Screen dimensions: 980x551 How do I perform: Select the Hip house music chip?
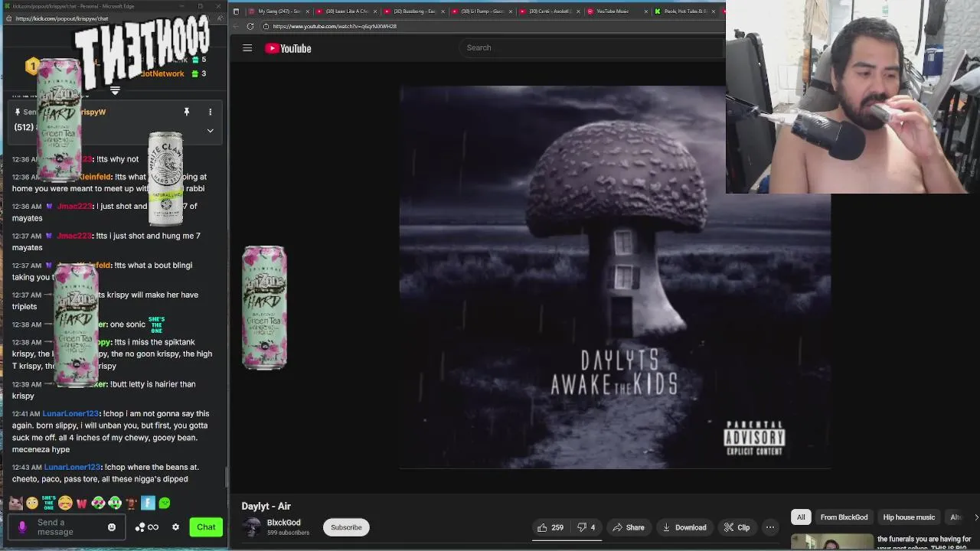pyautogui.click(x=909, y=517)
